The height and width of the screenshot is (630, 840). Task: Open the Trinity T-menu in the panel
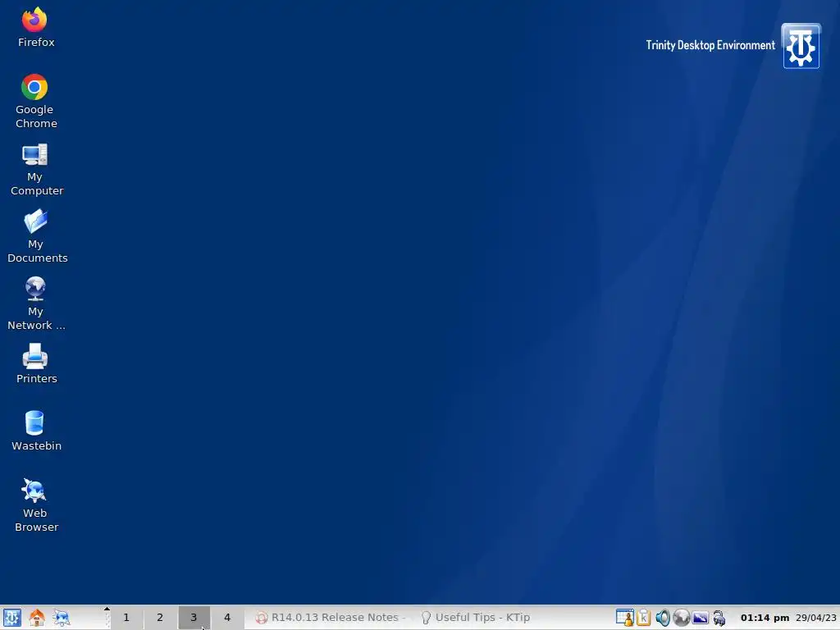[x=11, y=618]
